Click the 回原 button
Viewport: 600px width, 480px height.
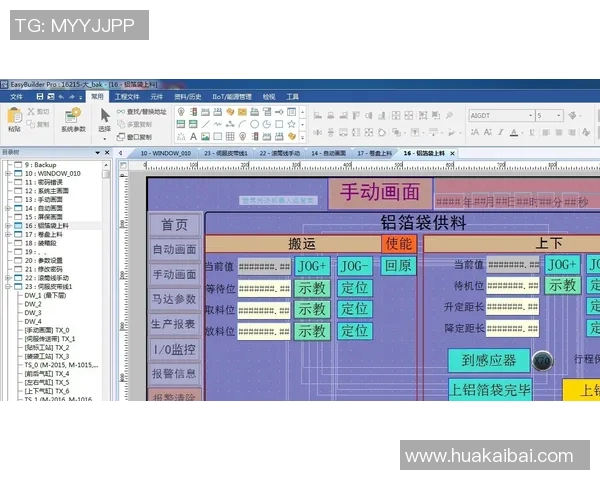click(398, 266)
